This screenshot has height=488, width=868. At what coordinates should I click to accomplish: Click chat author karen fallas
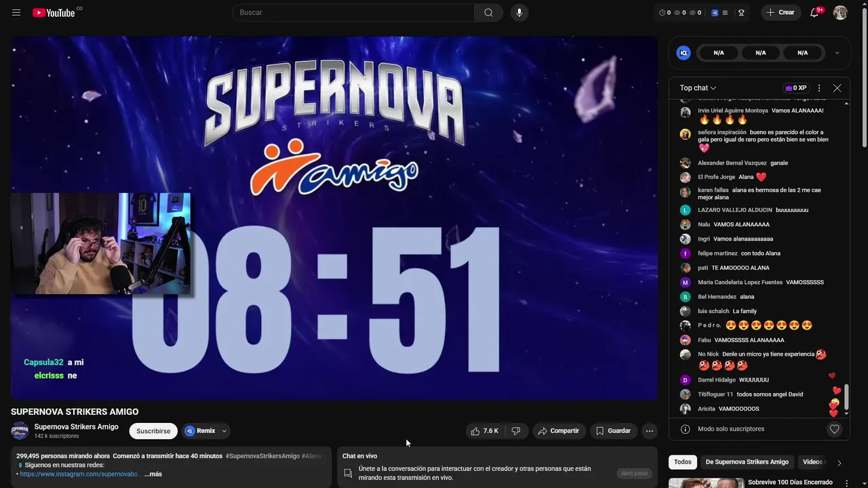tap(713, 190)
